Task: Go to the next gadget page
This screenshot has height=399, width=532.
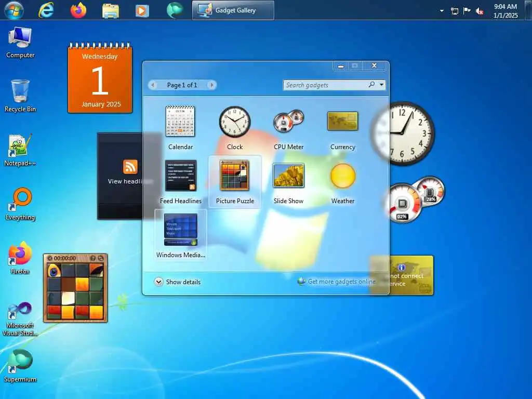Action: point(212,85)
